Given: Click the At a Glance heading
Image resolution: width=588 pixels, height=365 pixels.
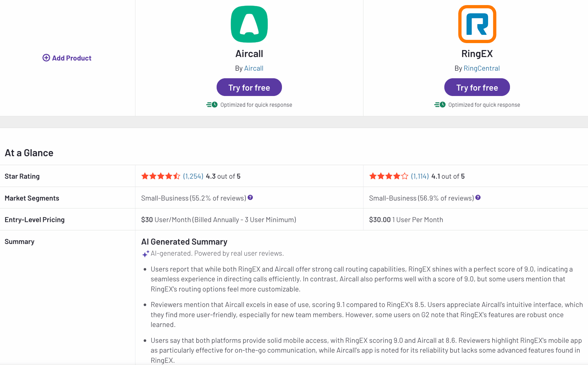Looking at the screenshot, I should pyautogui.click(x=29, y=152).
